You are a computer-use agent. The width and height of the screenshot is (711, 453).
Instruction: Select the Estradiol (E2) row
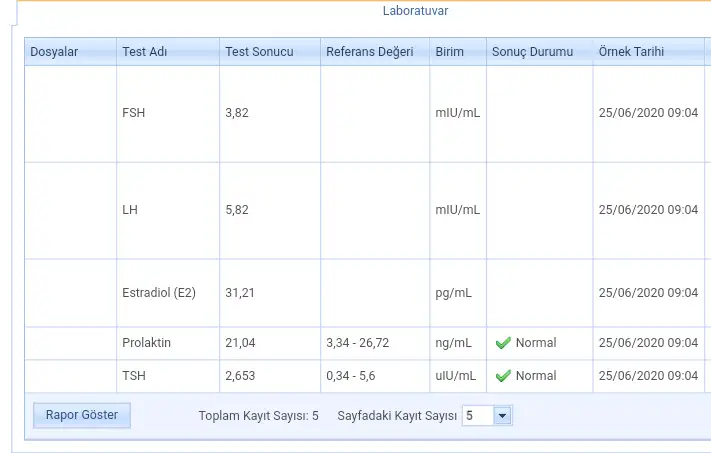tap(365, 293)
